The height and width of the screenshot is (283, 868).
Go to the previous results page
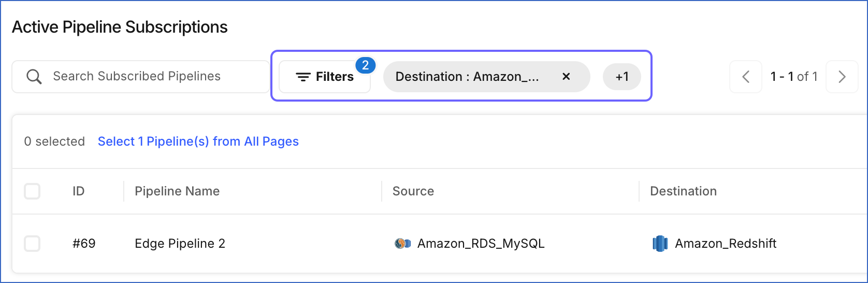click(x=746, y=77)
